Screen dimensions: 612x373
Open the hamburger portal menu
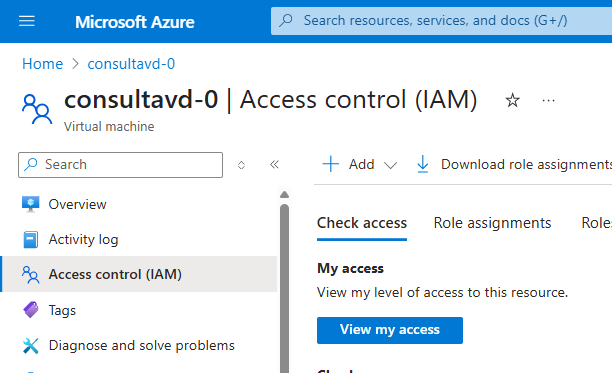point(27,21)
